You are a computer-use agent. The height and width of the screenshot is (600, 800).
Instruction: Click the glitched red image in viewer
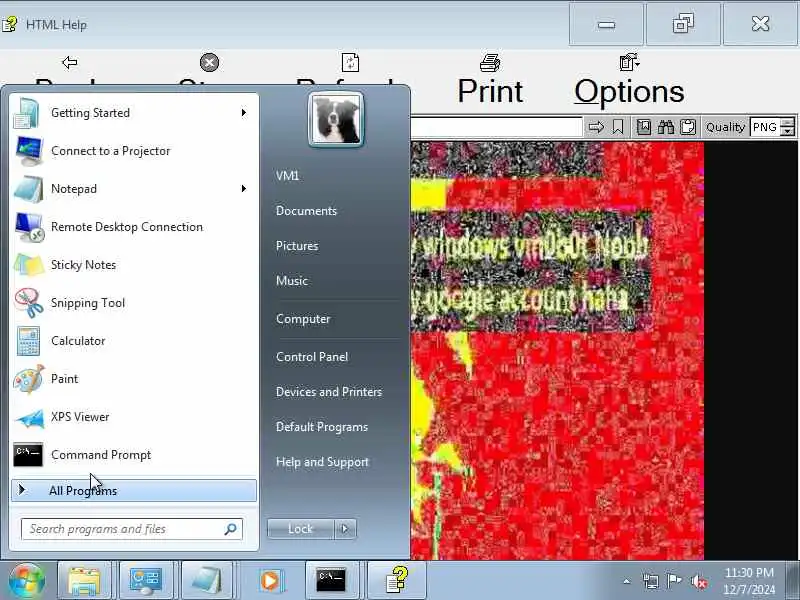click(x=557, y=351)
